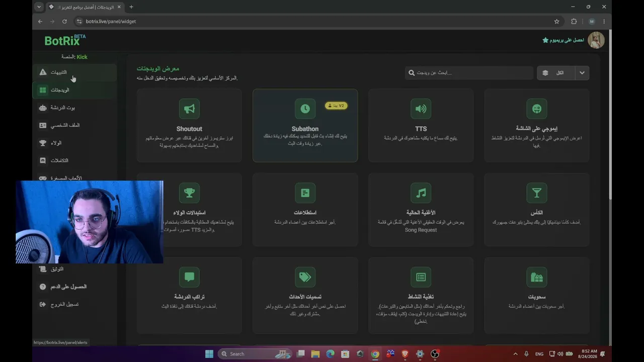Open the cup (الكأس) glass icon
Image resolution: width=644 pixels, height=362 pixels.
pyautogui.click(x=537, y=193)
